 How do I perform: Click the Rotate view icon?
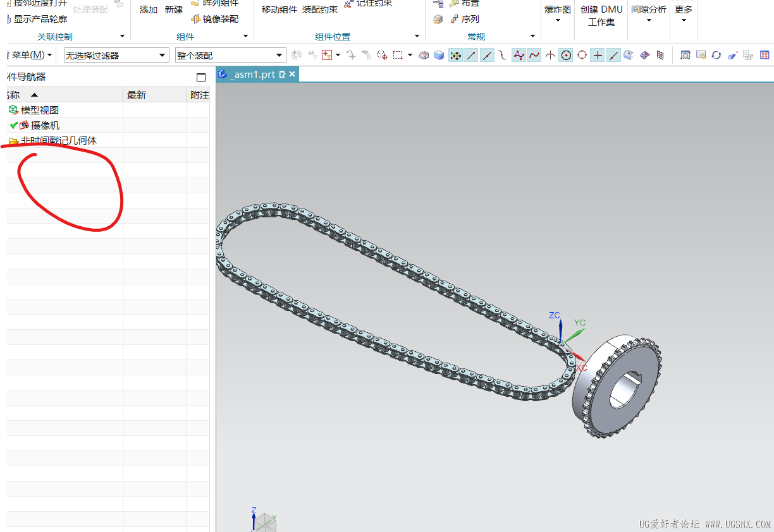click(x=716, y=55)
